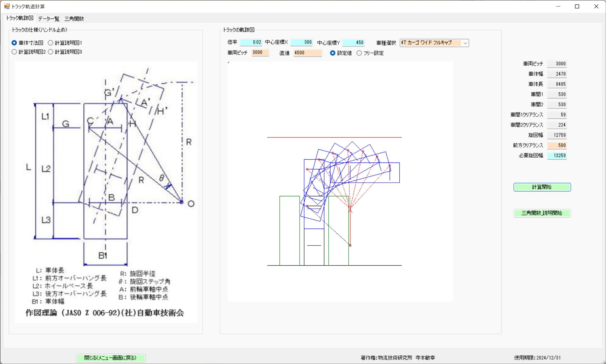Click the 前方クリアランス value field
Viewport: 606px width, 364px height.
coord(557,145)
